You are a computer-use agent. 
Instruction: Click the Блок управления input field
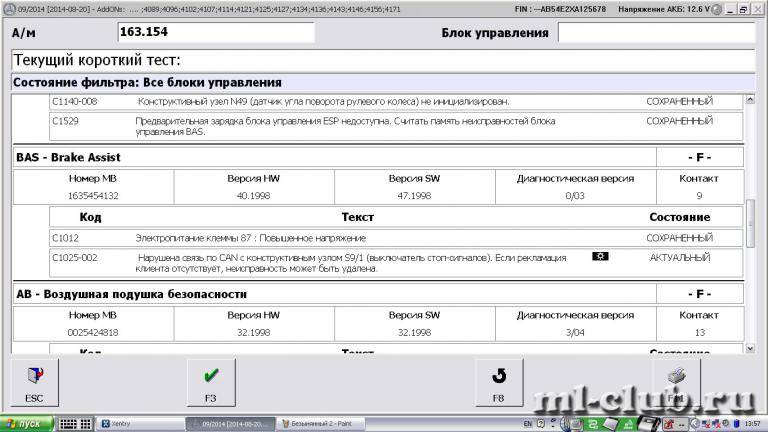(x=655, y=32)
